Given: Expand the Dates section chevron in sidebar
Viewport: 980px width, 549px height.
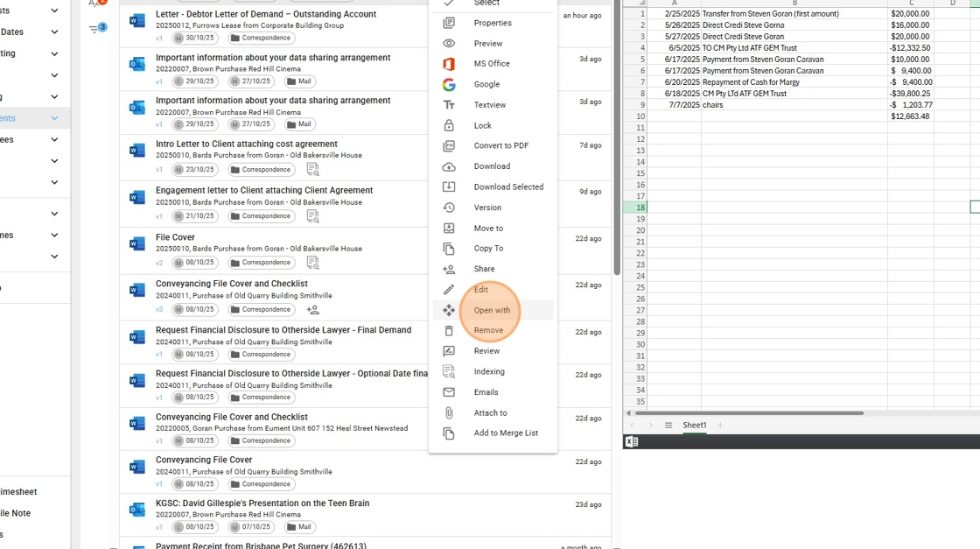Looking at the screenshot, I should (54, 32).
